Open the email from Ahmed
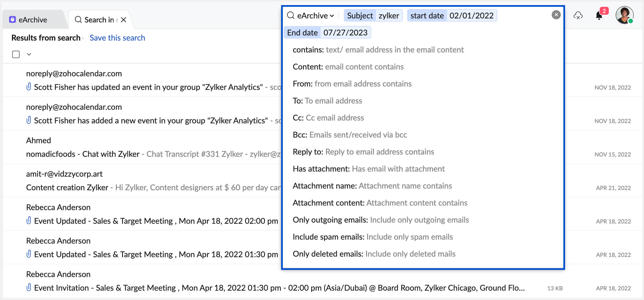Viewport: 644px width, 300px height. pos(142,147)
